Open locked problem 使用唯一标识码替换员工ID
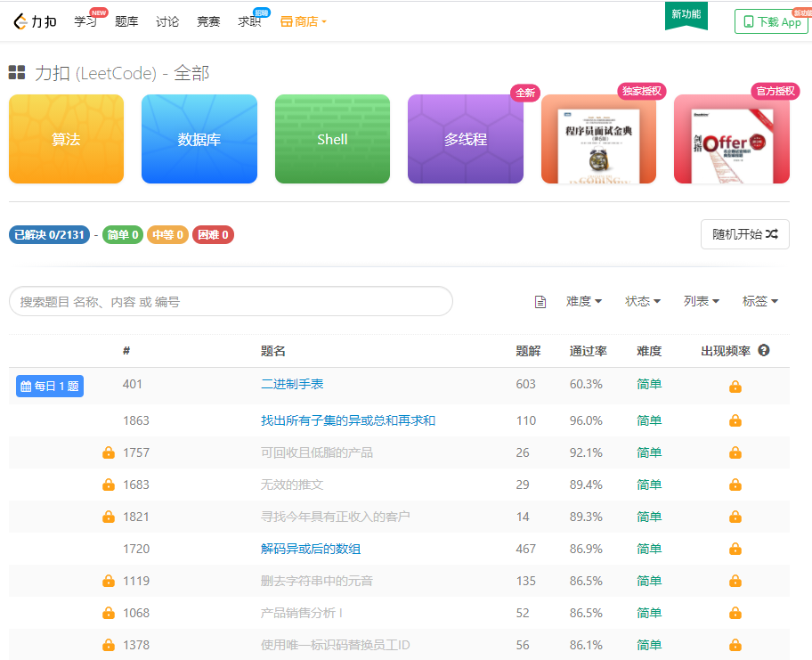 (335, 645)
